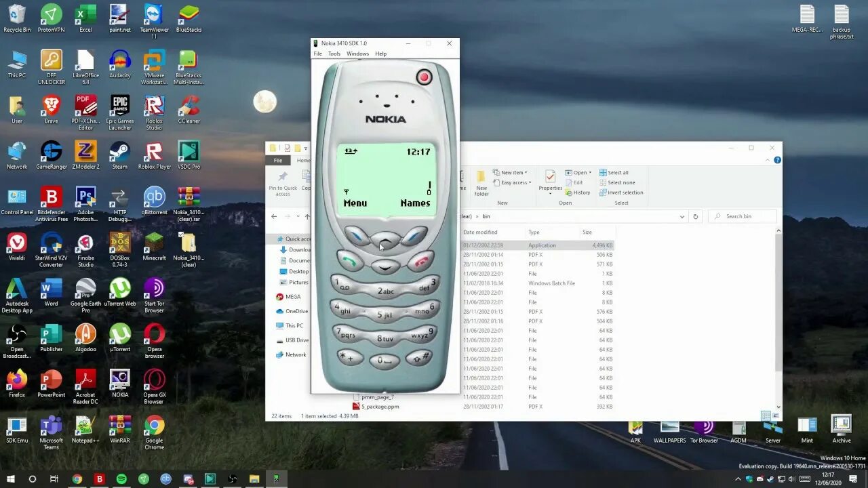This screenshot has width=868, height=488.
Task: Open Tools menu in Nokia 3410 SDK
Action: tap(334, 54)
